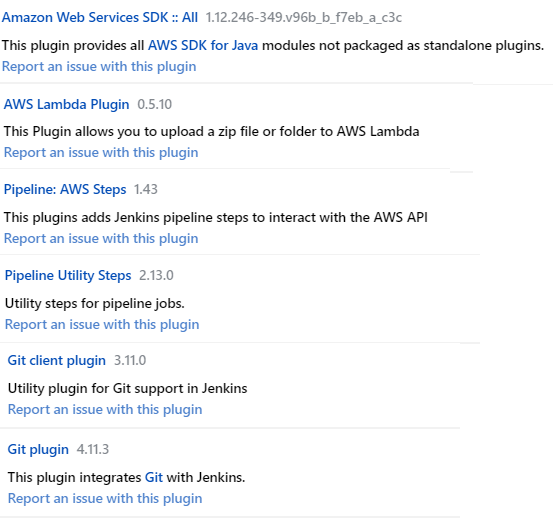Report an issue with the Git plugin 4.11.3
Screen dimensions: 553x529
[x=105, y=499]
